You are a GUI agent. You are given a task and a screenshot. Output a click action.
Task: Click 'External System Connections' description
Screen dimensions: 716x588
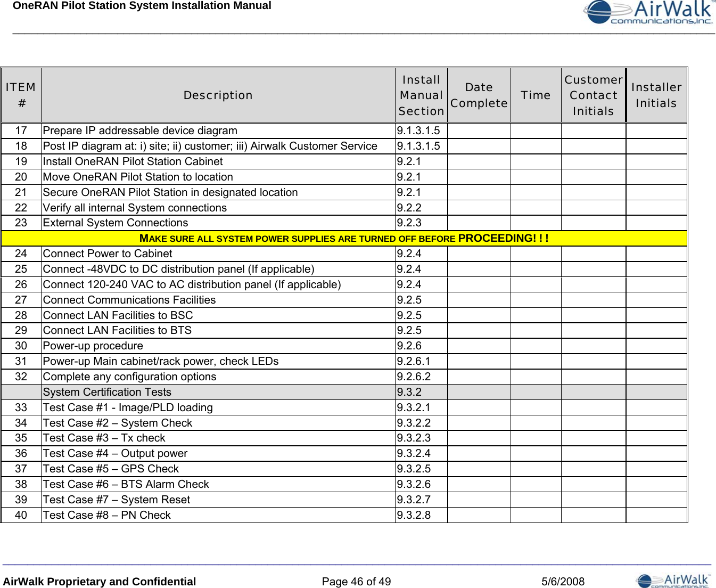coord(116,223)
